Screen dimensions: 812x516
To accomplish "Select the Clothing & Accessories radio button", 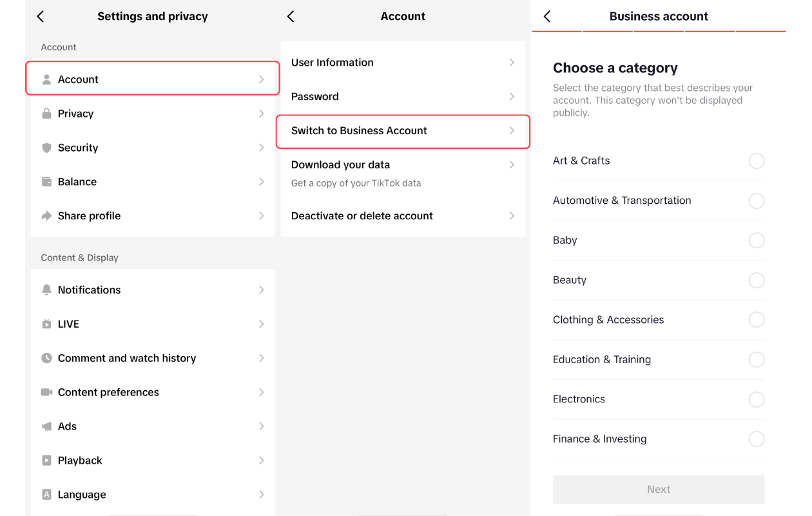I will (757, 320).
